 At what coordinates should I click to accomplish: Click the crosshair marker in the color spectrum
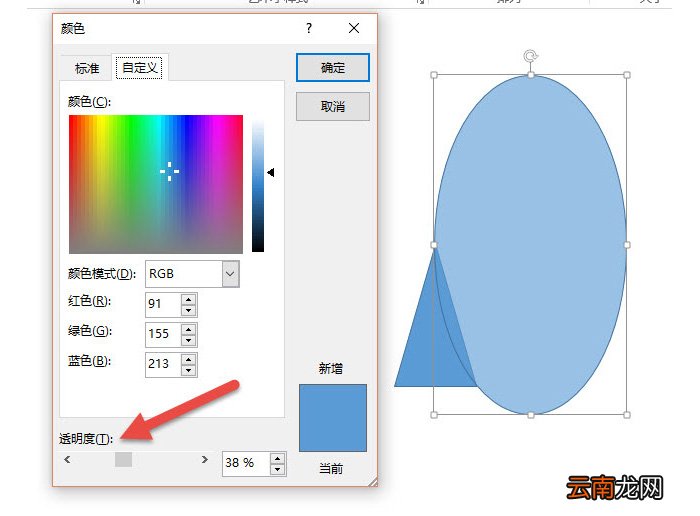click(x=169, y=171)
